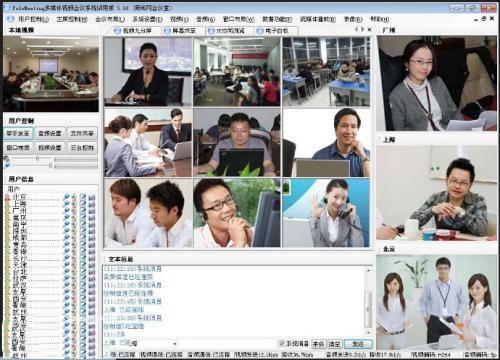Select the 上海 broadcast video of man

pos(436,193)
